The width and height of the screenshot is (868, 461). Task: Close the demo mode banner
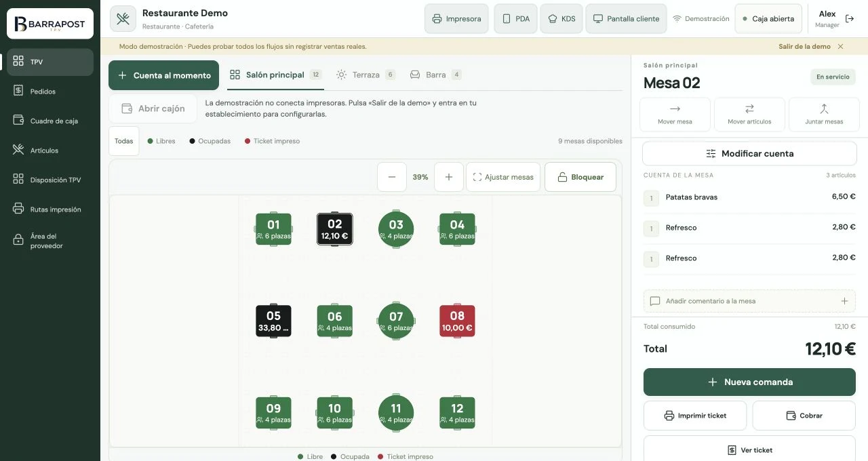pyautogui.click(x=841, y=47)
